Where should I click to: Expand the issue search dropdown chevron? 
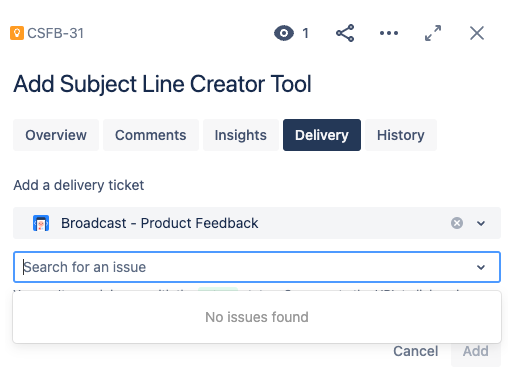(x=481, y=267)
